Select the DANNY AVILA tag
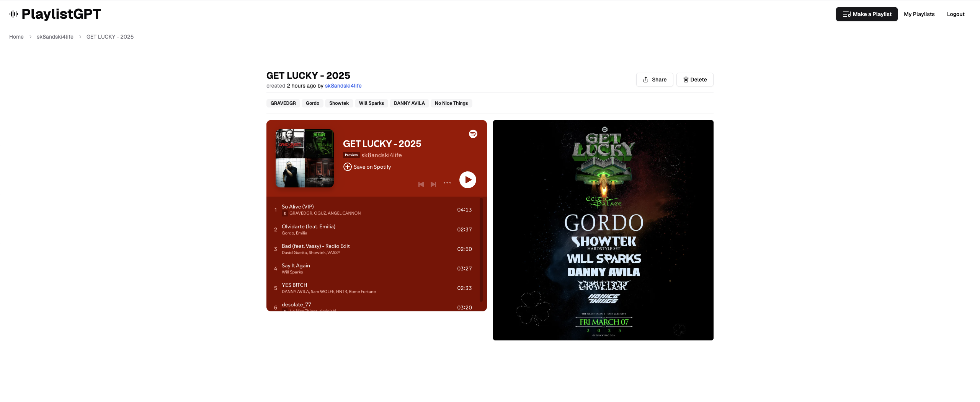Image resolution: width=980 pixels, height=402 pixels. point(409,103)
